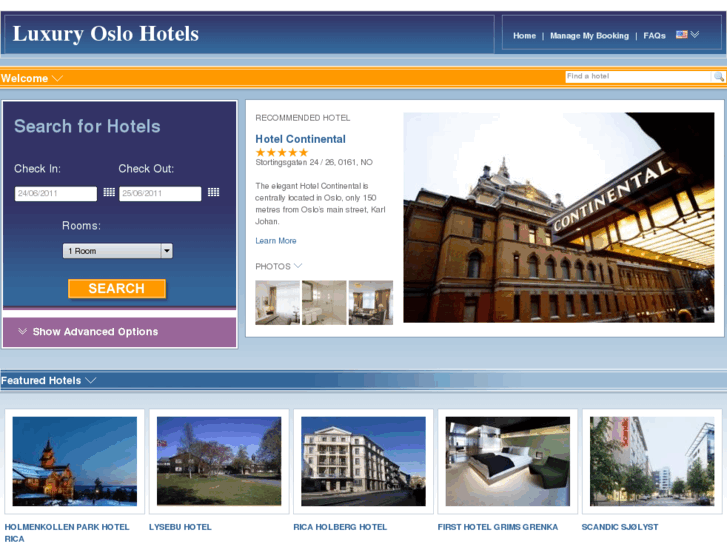Click the RECOMMENDED HOTEL heading

click(x=303, y=118)
